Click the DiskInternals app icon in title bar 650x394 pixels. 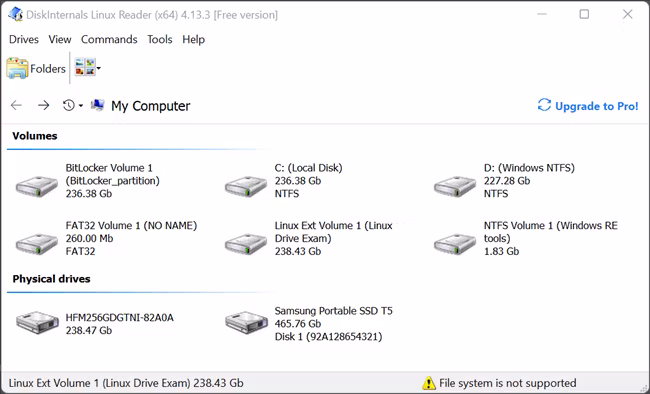click(x=15, y=14)
